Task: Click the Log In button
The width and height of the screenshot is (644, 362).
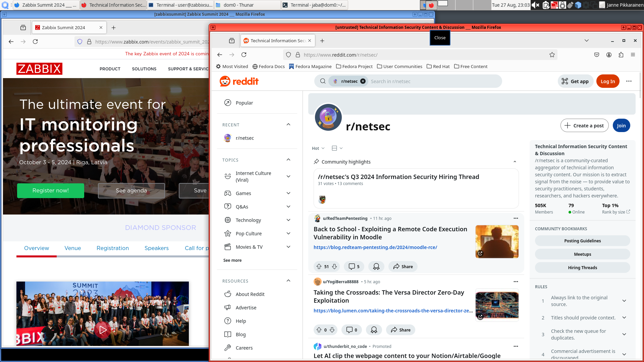Action: [x=608, y=81]
